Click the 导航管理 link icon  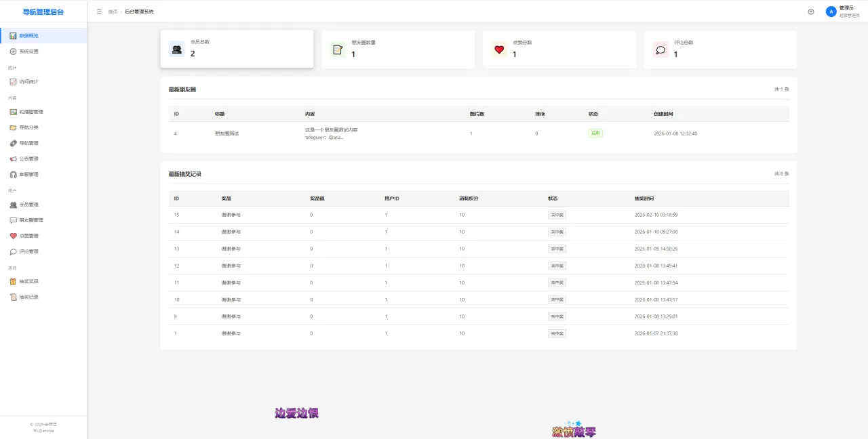tap(13, 143)
